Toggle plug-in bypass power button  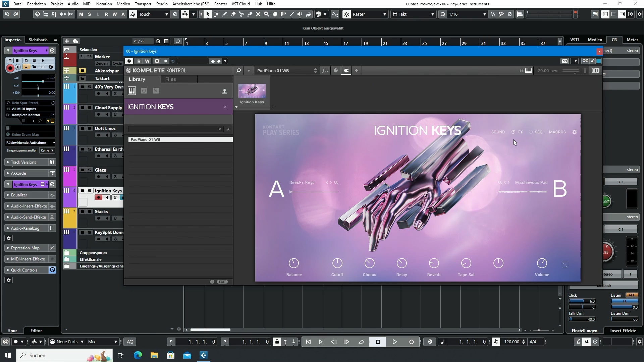(129, 61)
